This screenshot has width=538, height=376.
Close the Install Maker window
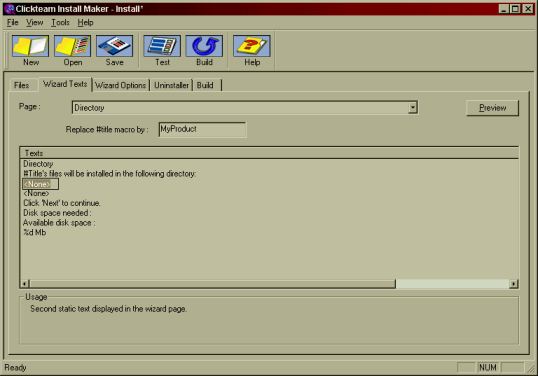click(x=528, y=9)
